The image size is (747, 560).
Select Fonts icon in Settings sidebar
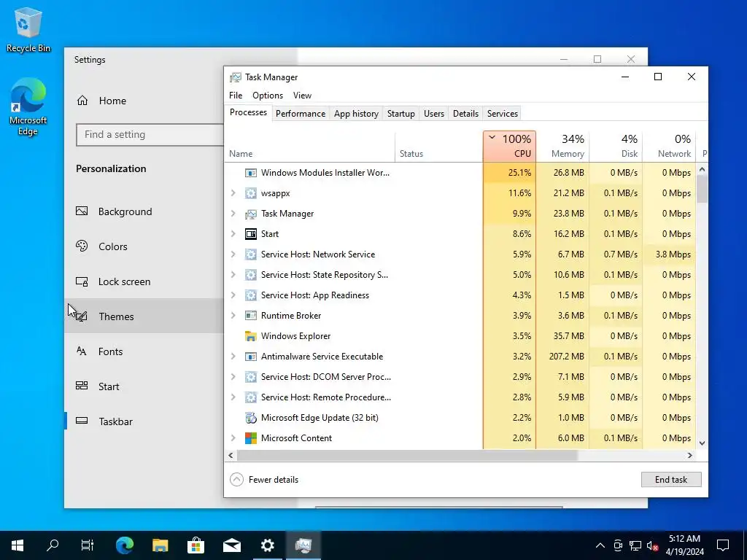coord(82,351)
